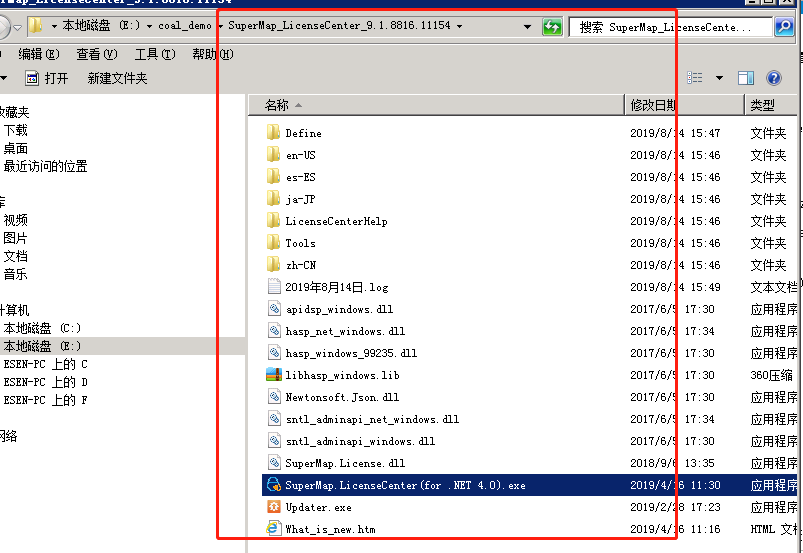Expand the dropdown arrow after coal_demo
Viewport: 803px width, 553px height.
pyautogui.click(x=220, y=26)
